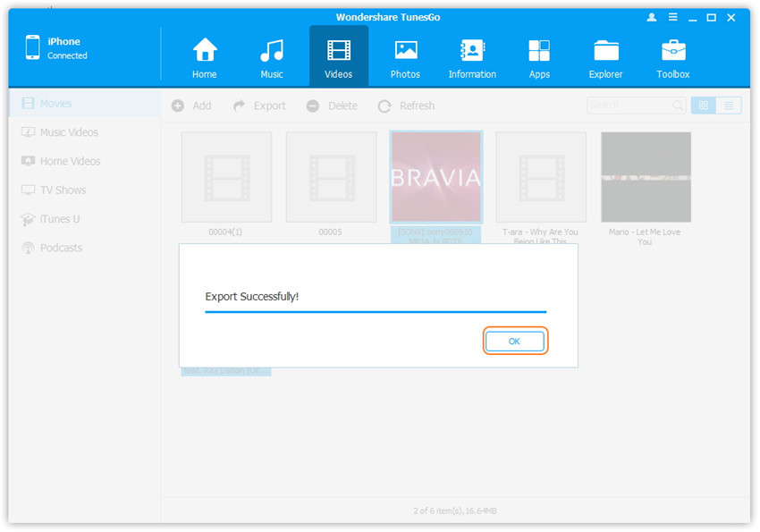Open the Apps section
760x532 pixels.
tap(539, 58)
